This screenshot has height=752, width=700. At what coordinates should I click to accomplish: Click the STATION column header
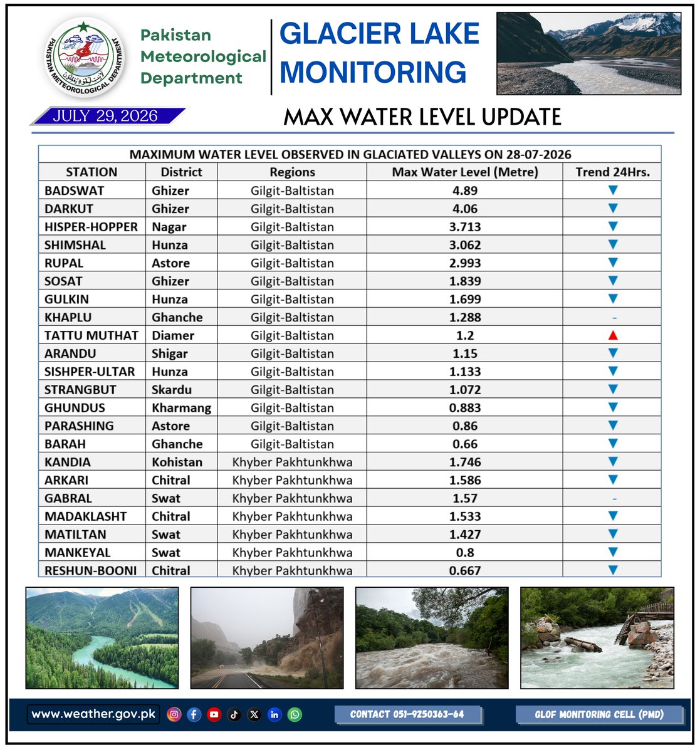coord(91,172)
